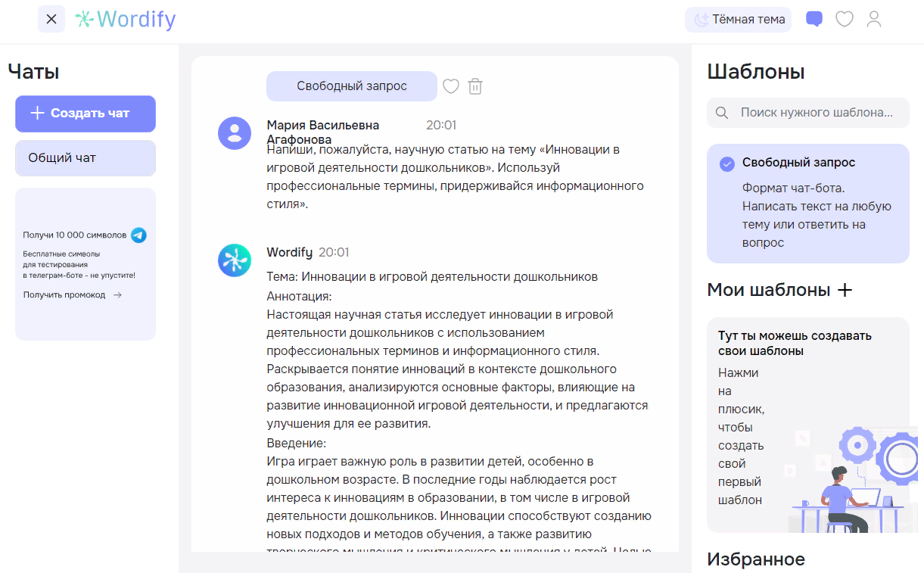Click the Введение: line in reply
924x573 pixels.
(x=297, y=443)
